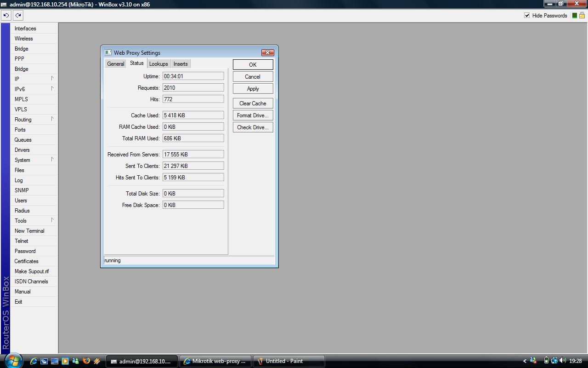Click the Check Drive button
This screenshot has height=368, width=588.
(x=253, y=127)
